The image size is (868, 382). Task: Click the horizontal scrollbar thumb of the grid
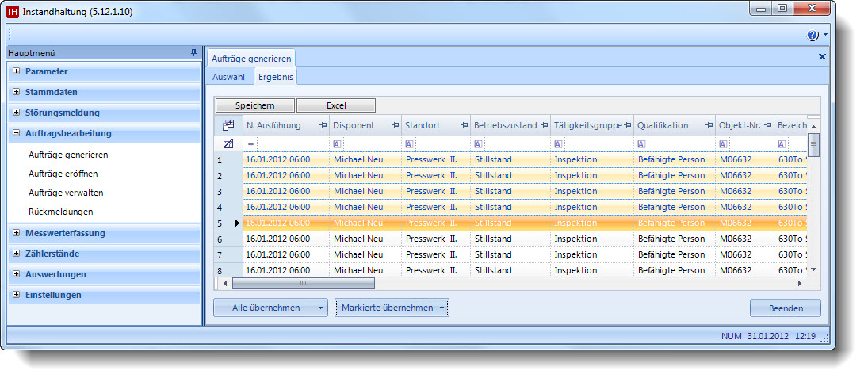coord(302,283)
